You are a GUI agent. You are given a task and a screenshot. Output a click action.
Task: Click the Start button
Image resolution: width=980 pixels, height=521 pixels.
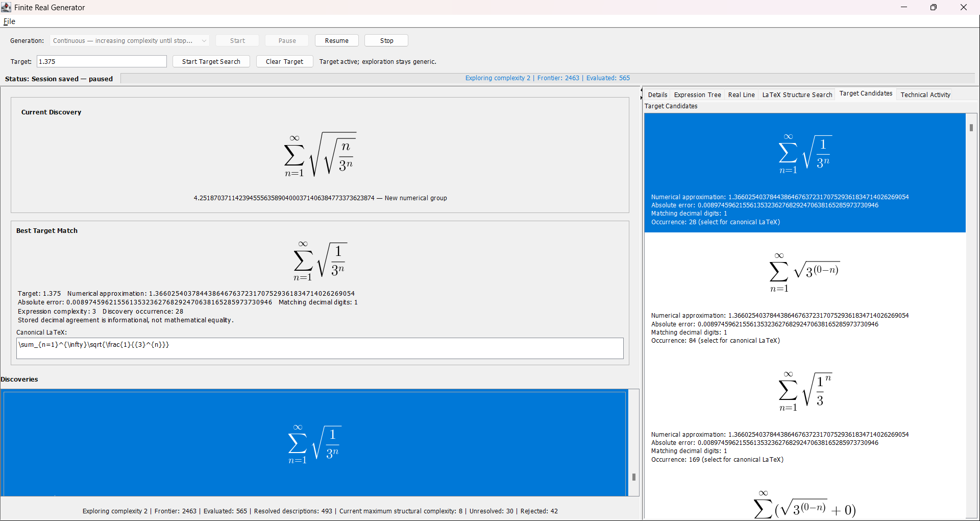pos(237,41)
